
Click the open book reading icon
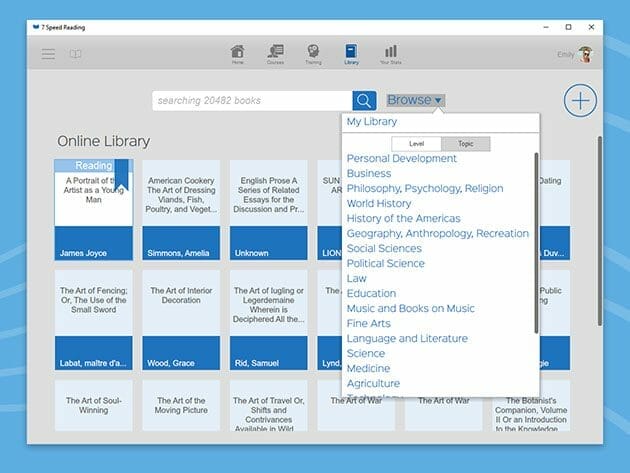click(75, 54)
